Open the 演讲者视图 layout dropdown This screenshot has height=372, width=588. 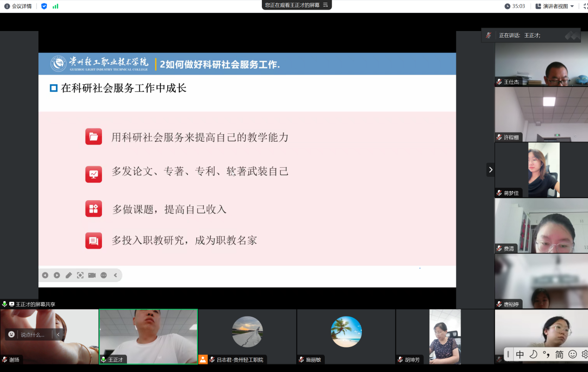555,6
